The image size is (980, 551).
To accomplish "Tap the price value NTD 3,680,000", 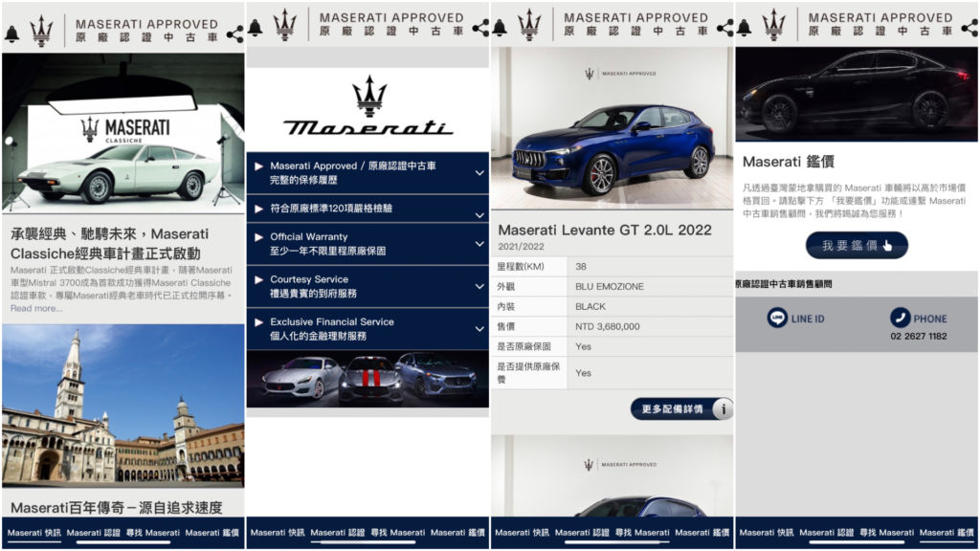I will tap(607, 326).
